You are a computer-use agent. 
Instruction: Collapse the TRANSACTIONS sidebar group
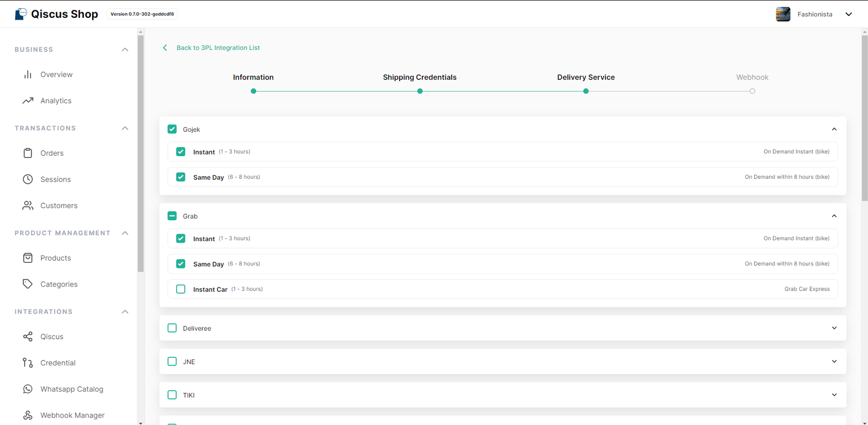125,128
